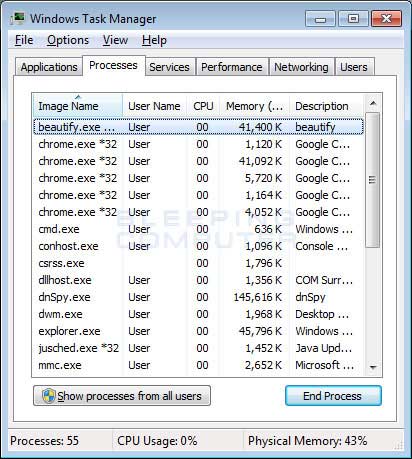Click the Processes: 55 status entry
Screen dimensions: 412x459
45,441
